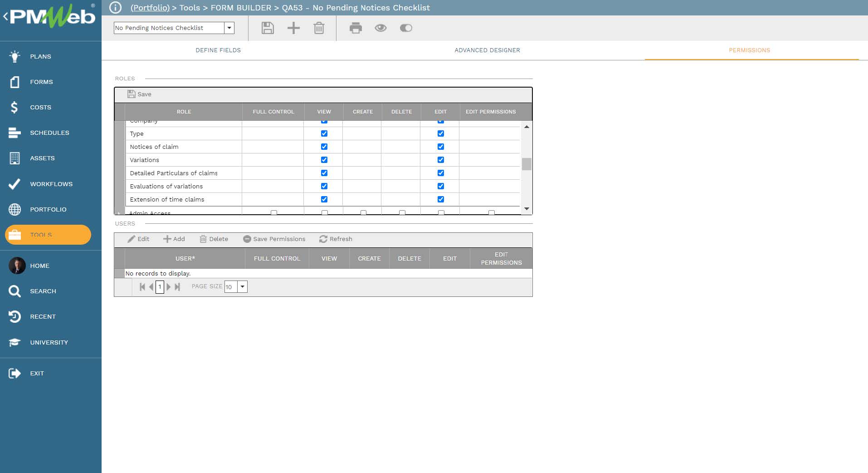Click Save Permissions in the Users toolbar

(x=274, y=239)
